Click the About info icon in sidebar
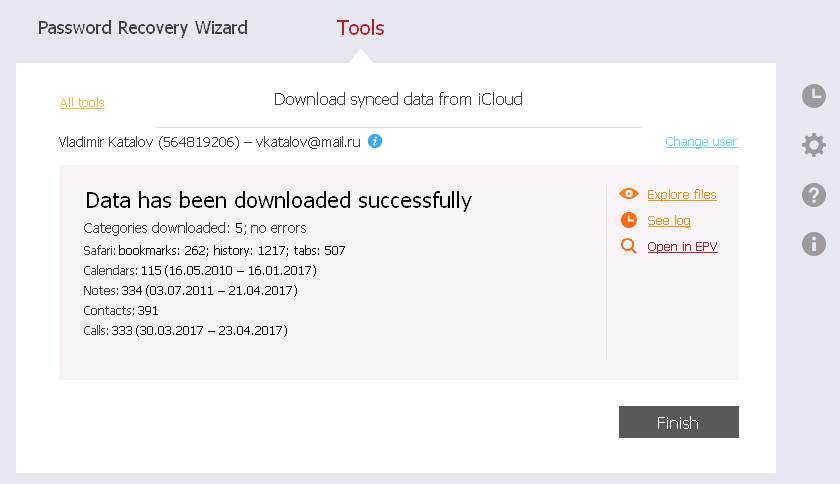 [814, 243]
